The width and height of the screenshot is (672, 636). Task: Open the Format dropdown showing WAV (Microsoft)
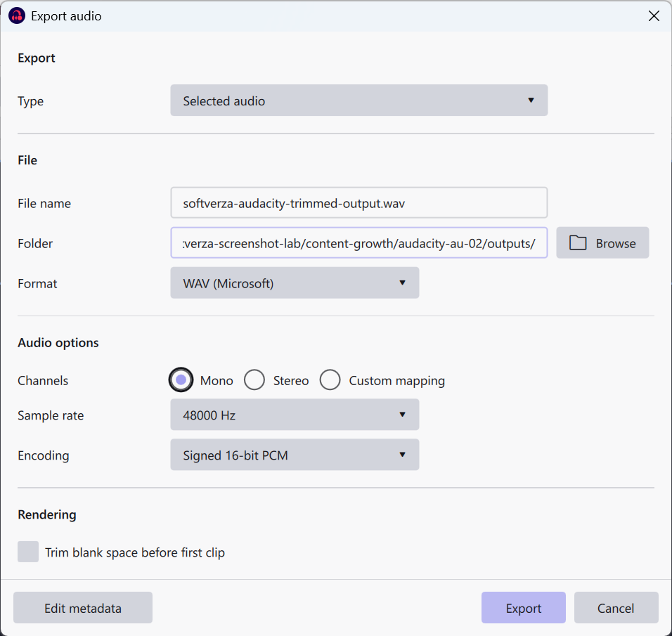coord(295,283)
